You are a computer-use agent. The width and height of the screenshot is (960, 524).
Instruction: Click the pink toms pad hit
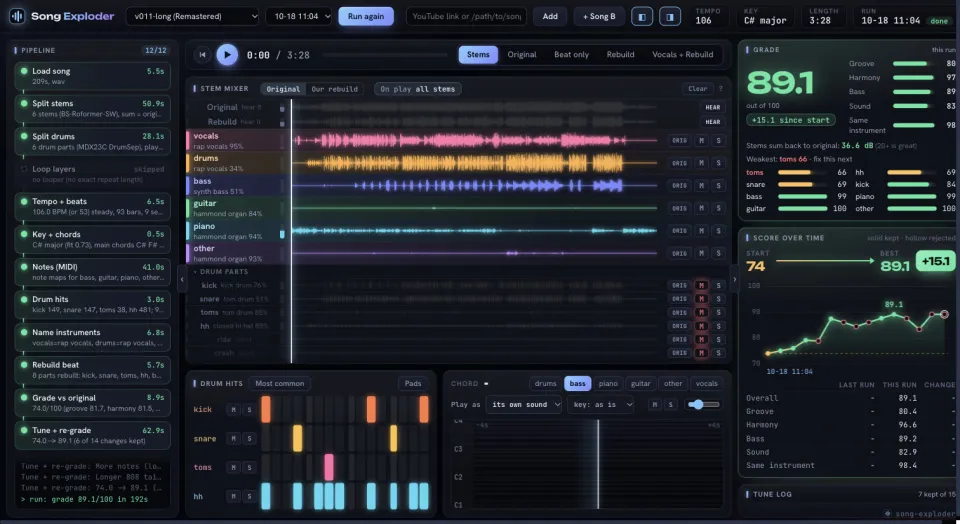point(329,467)
